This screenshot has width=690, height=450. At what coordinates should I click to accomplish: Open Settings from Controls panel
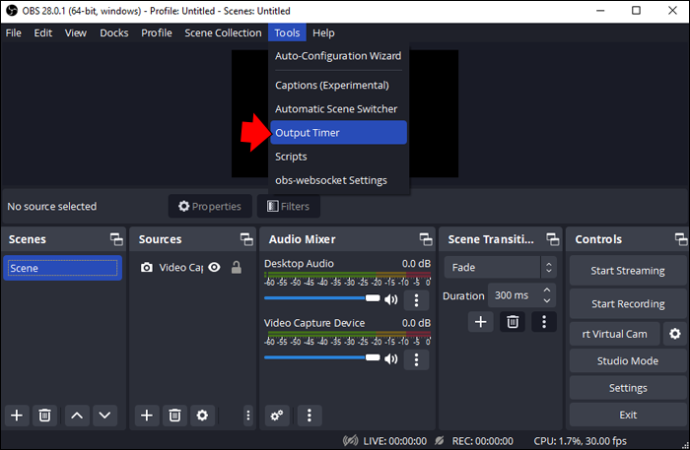628,388
